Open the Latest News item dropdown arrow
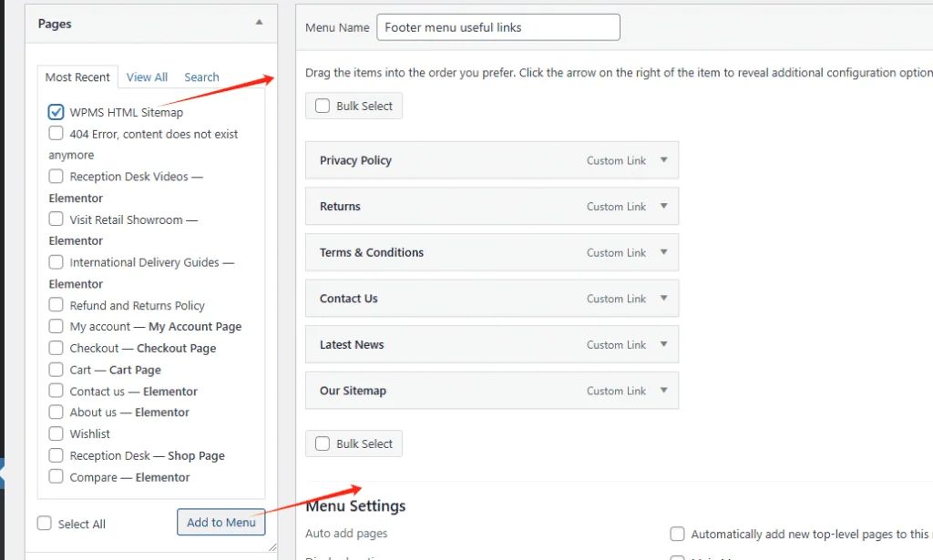Viewport: 933px width, 560px height. click(663, 344)
